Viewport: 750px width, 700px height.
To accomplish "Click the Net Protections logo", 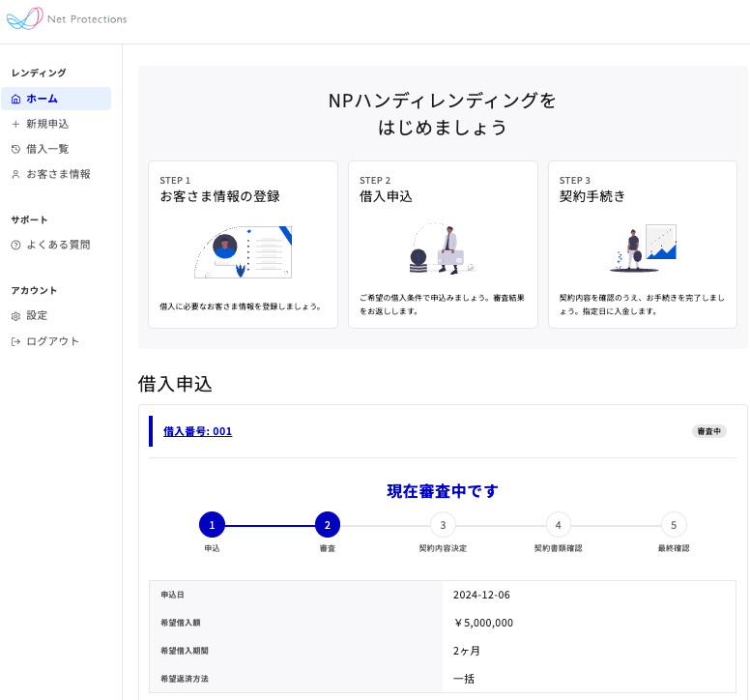I will click(66, 18).
